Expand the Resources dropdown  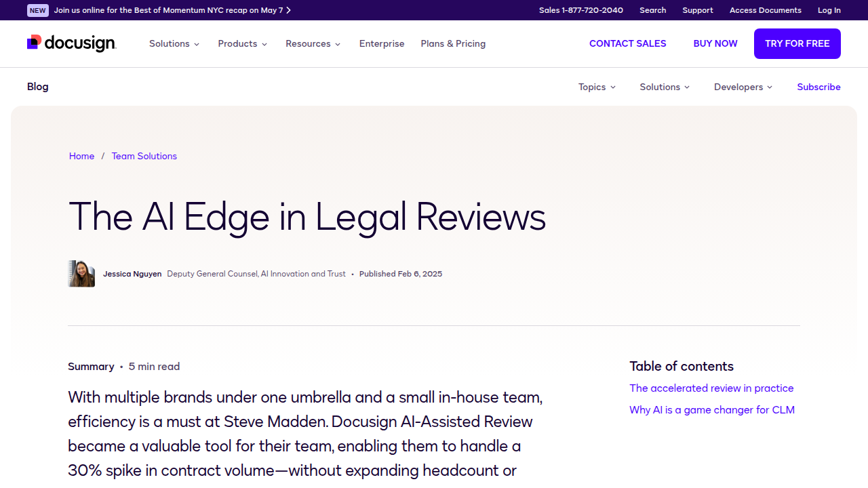click(x=313, y=43)
